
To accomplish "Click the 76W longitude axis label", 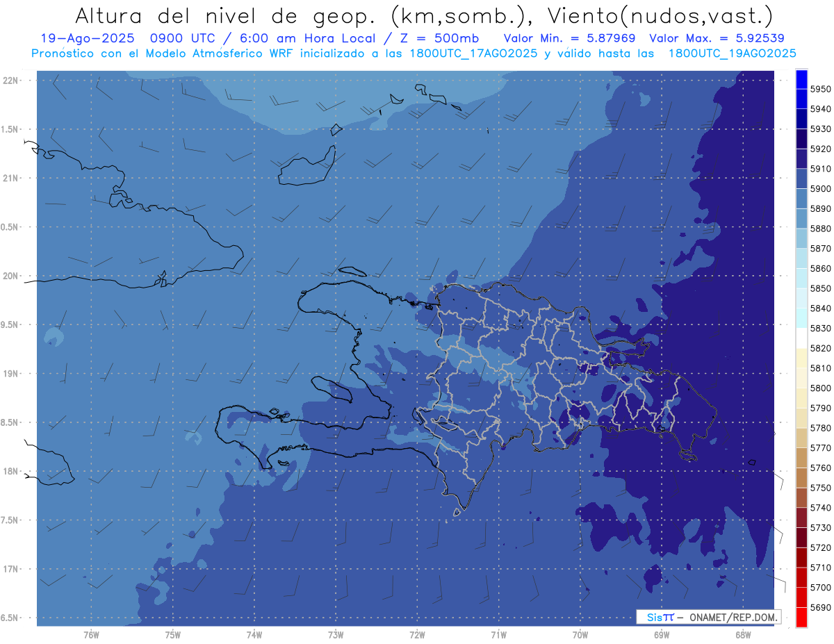I will 91,635.
